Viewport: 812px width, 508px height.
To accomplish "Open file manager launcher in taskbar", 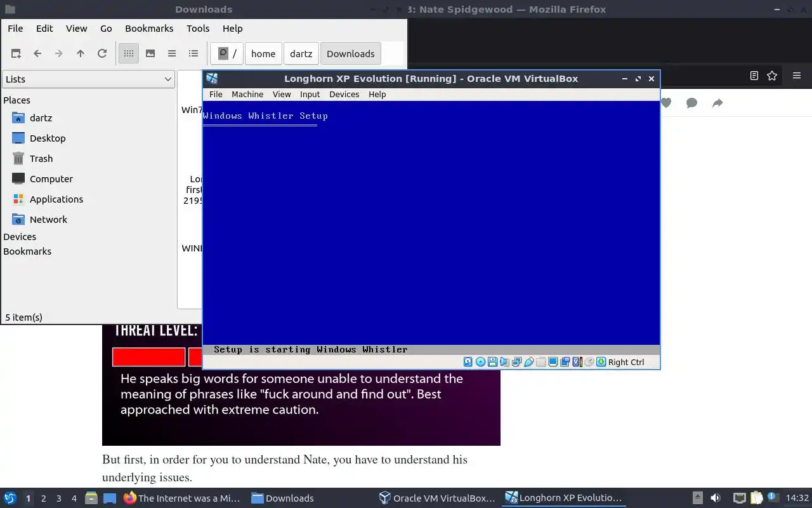I will click(x=91, y=498).
